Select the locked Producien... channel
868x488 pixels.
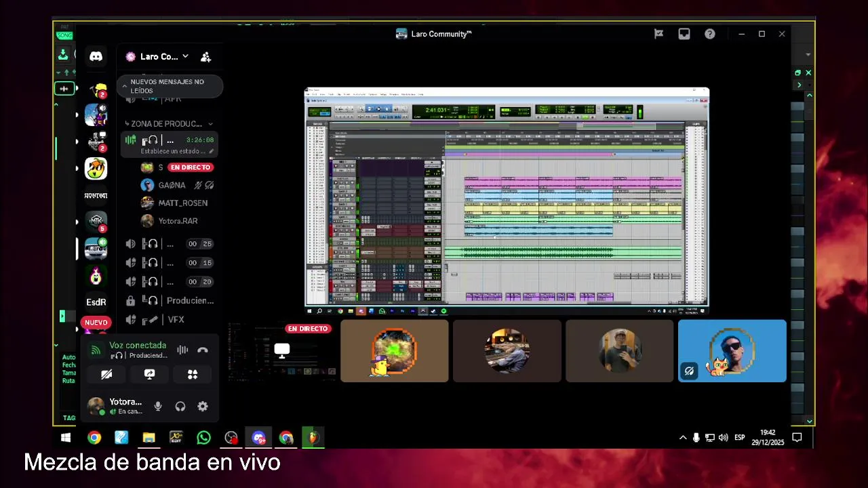170,301
